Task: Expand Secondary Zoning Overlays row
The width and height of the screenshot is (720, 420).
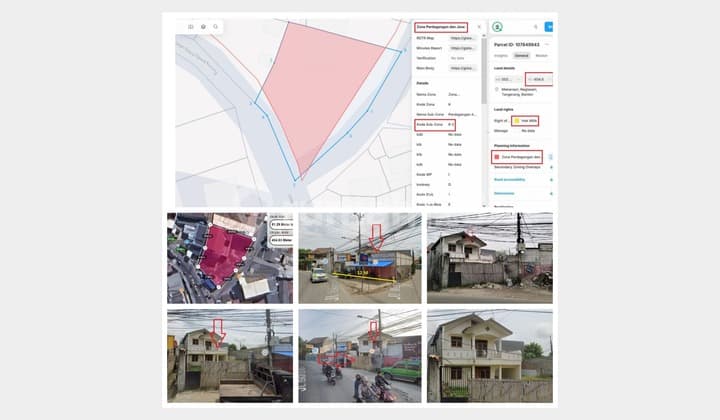Action: (550, 167)
